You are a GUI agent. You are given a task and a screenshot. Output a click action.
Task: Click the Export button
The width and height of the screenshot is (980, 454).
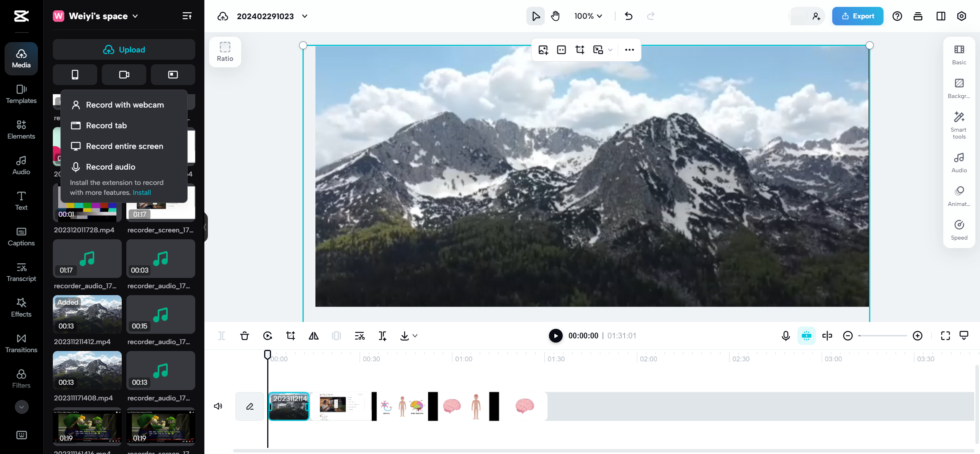tap(857, 16)
